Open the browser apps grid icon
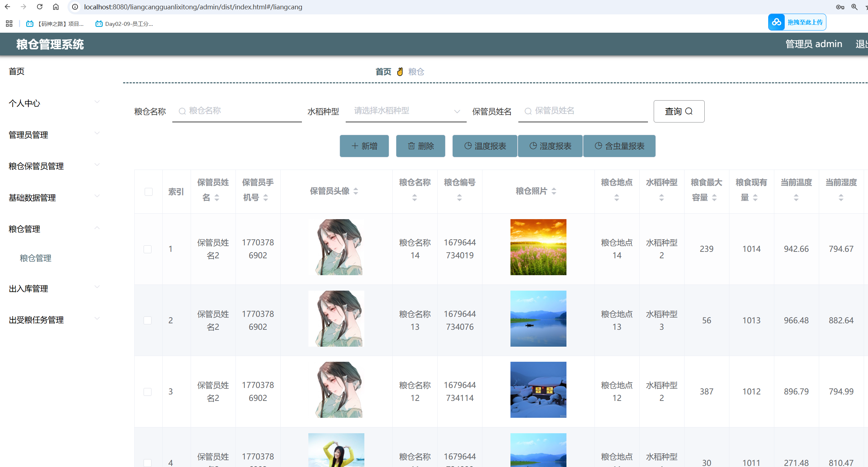The width and height of the screenshot is (868, 467). click(9, 24)
